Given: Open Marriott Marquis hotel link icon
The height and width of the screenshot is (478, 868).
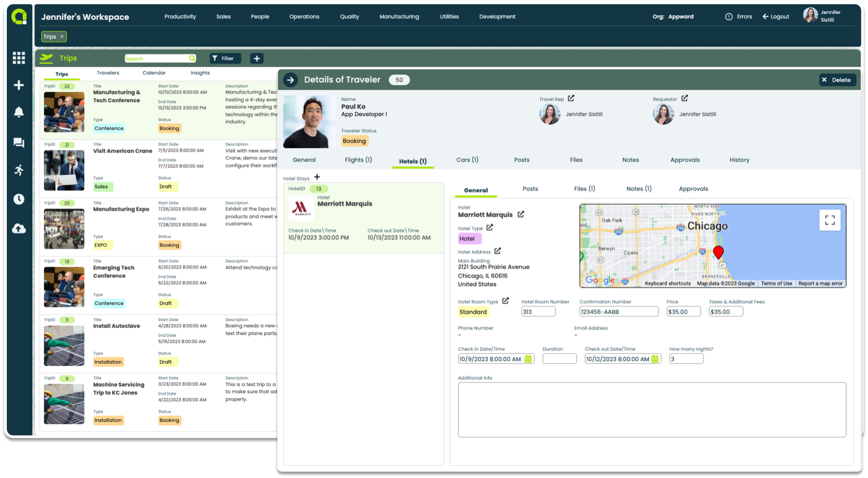Looking at the screenshot, I should tap(521, 214).
